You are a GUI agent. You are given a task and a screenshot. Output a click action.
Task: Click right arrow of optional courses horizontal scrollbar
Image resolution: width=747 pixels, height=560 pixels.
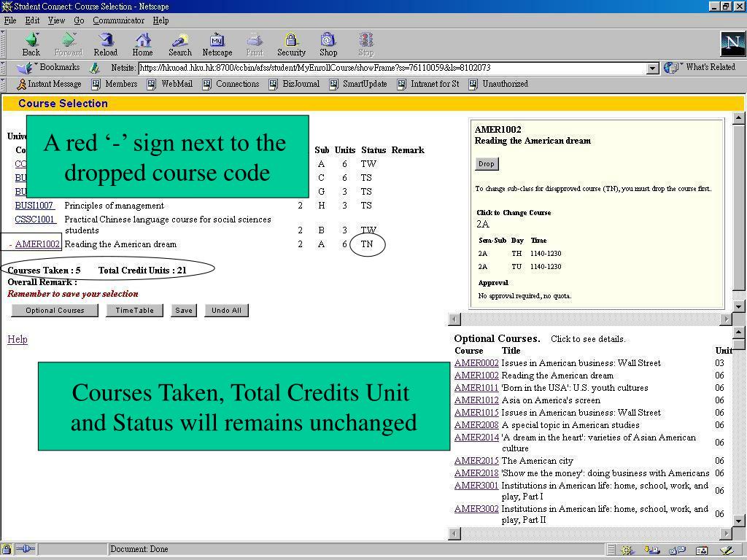point(726,534)
